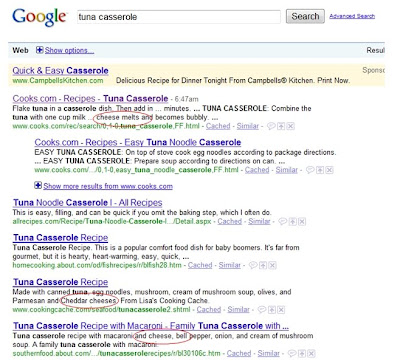Screen dimensions: 400x361
Task: Comment on the southernfood.about.com result
Action: [x=292, y=353]
